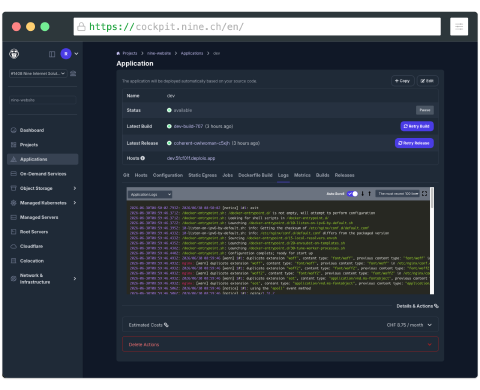The width and height of the screenshot is (480, 390).
Task: Click the Retry Build button
Action: [x=417, y=126]
